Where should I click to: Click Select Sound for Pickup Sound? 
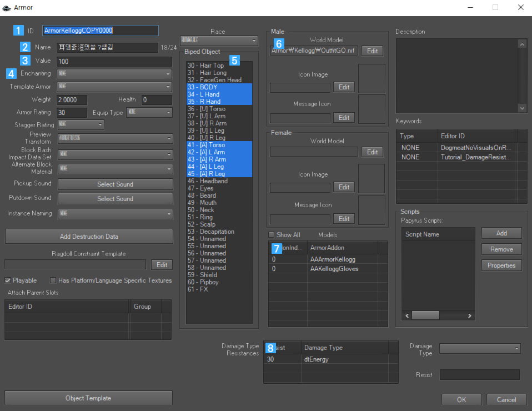116,184
